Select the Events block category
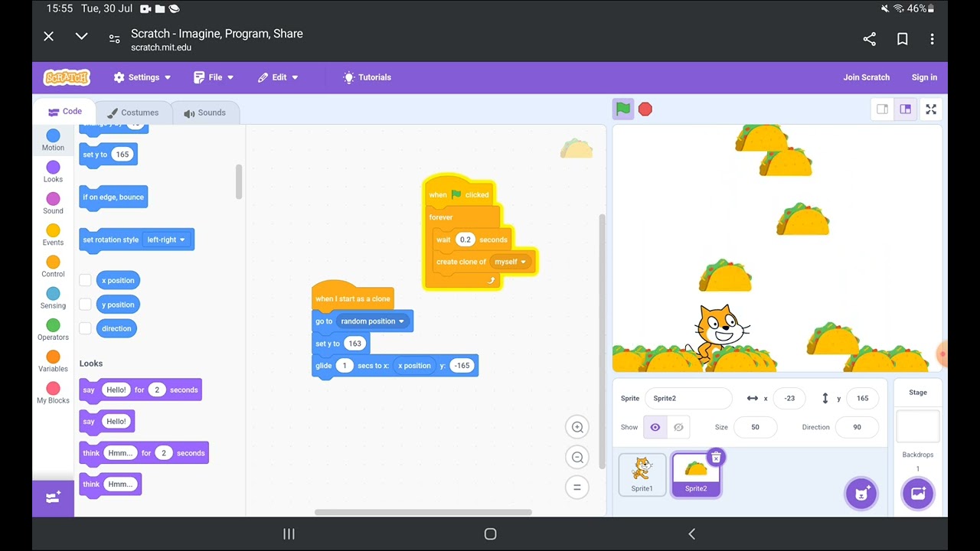This screenshot has width=980, height=551. pos(53,235)
